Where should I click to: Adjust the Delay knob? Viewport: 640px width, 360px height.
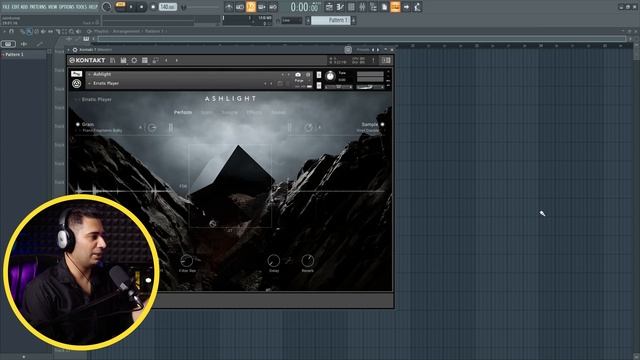click(x=273, y=260)
